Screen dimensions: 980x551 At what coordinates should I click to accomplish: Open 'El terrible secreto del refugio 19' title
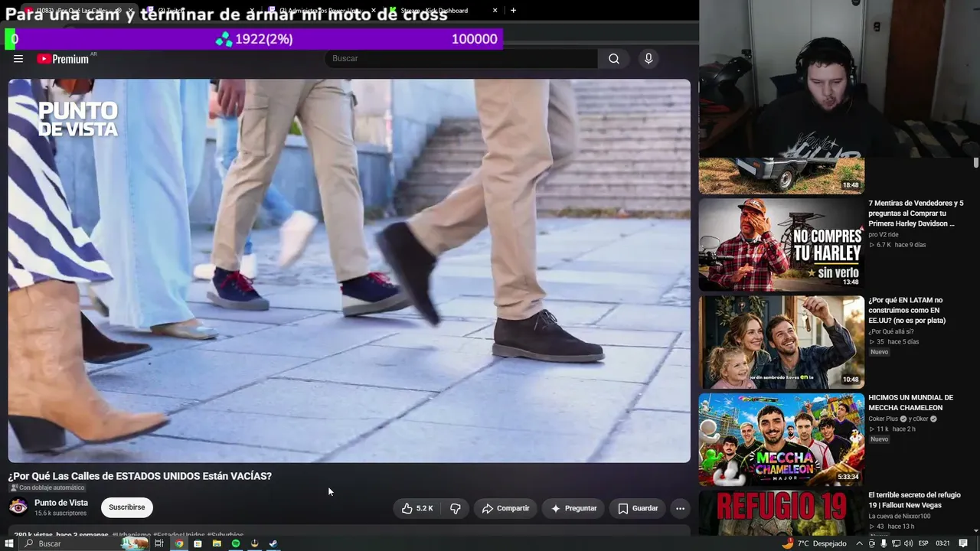pos(914,500)
